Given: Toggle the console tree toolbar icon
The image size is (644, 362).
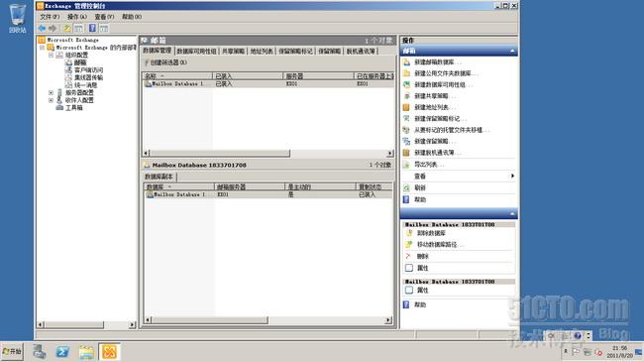Looking at the screenshot, I should click(x=78, y=28).
